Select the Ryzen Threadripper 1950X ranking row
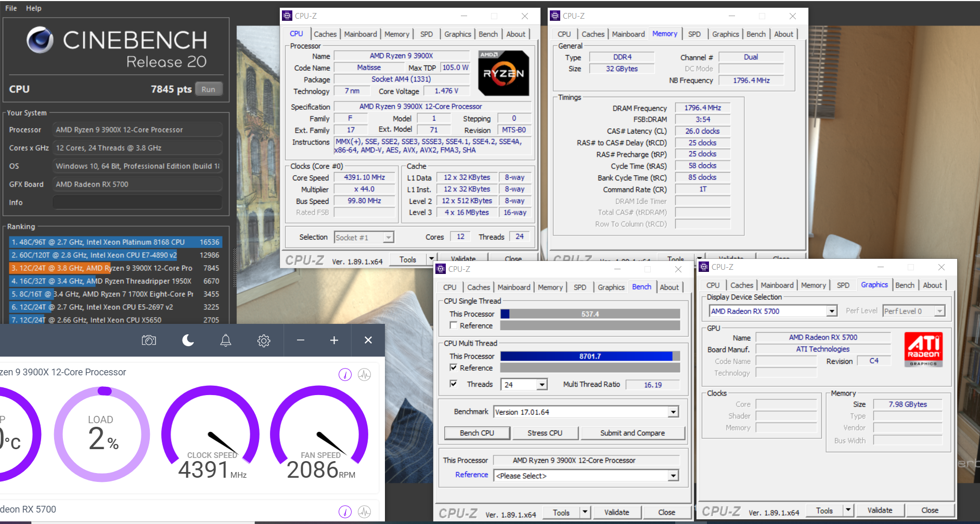This screenshot has height=524, width=980. point(115,281)
